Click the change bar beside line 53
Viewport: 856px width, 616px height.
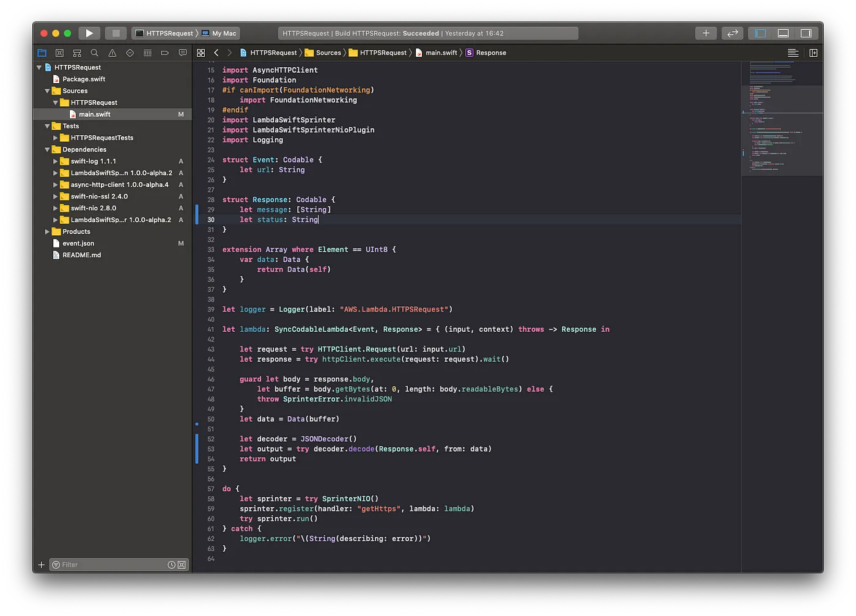click(x=197, y=449)
